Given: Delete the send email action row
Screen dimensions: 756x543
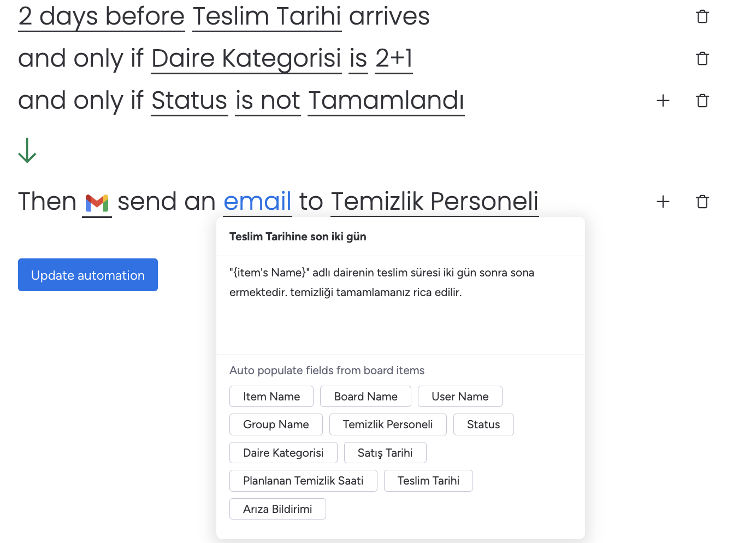Looking at the screenshot, I should [702, 202].
